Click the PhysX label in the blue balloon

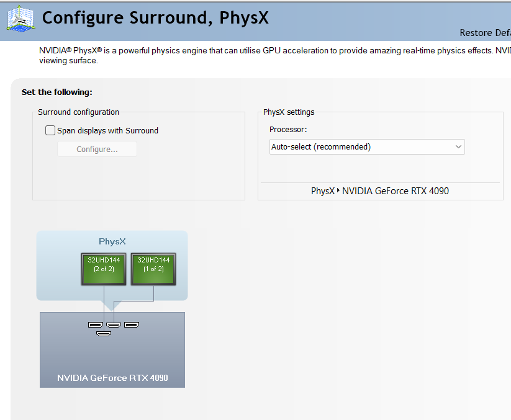[112, 241]
